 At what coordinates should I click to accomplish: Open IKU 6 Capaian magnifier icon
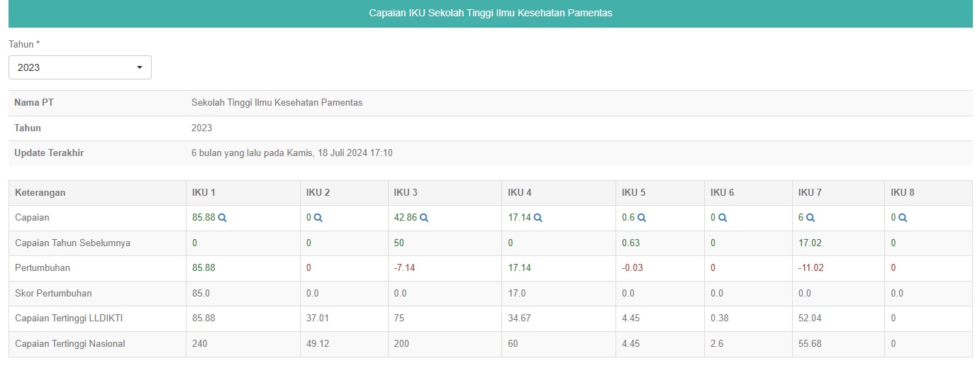point(723,218)
